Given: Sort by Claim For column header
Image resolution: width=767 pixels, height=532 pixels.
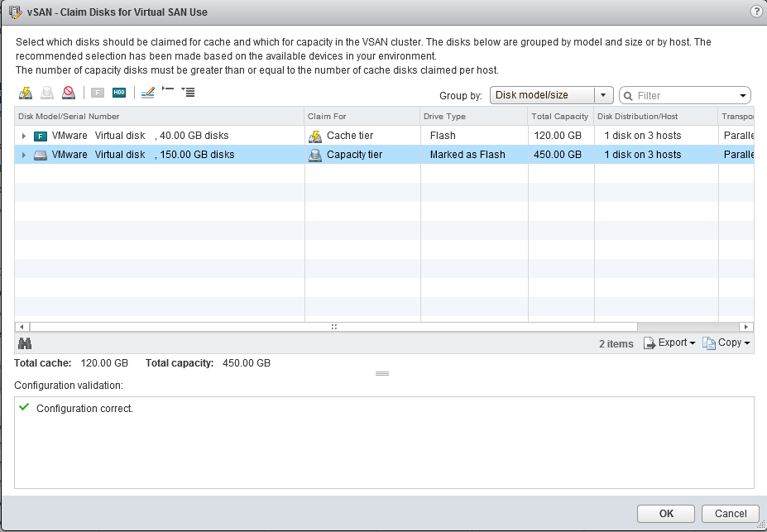Looking at the screenshot, I should coord(362,117).
